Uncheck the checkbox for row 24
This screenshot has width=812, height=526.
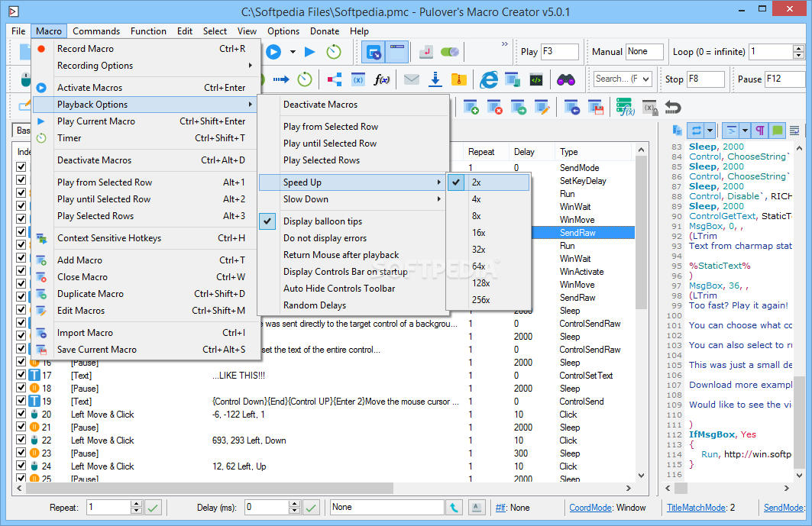coord(21,466)
